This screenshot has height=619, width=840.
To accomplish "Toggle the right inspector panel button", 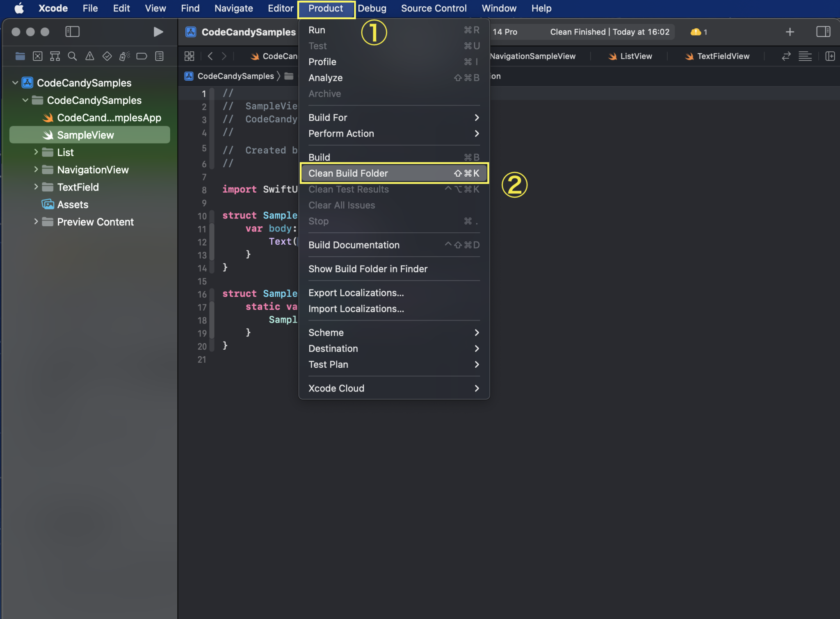I will click(x=823, y=32).
